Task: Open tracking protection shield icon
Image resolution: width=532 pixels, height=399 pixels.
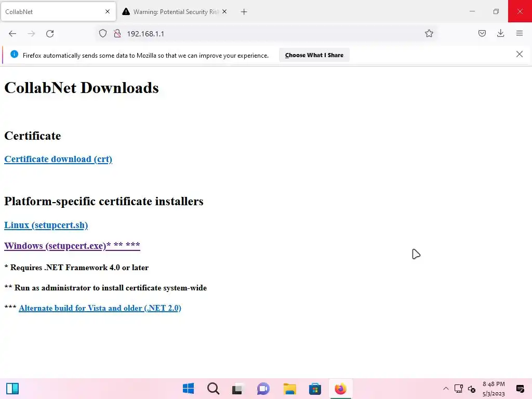Action: tap(103, 34)
